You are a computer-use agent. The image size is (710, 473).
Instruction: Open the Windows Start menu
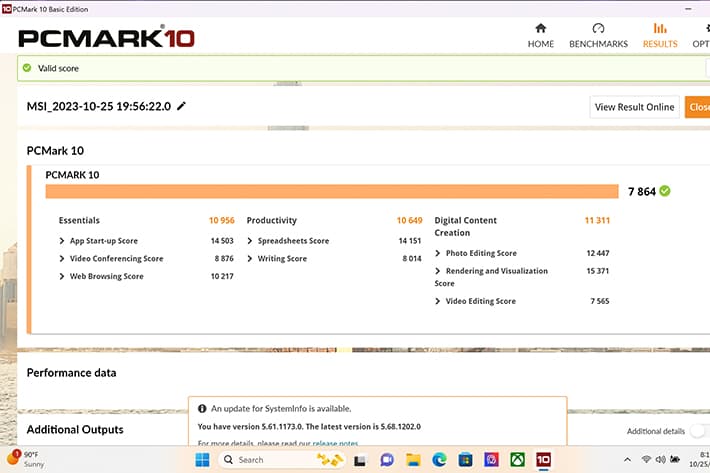[202, 460]
